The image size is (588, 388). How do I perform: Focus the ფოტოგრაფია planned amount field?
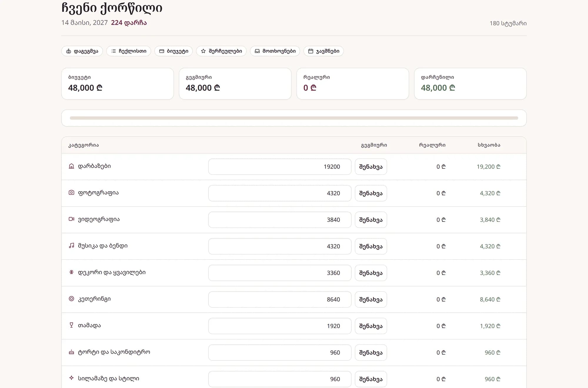coord(280,193)
